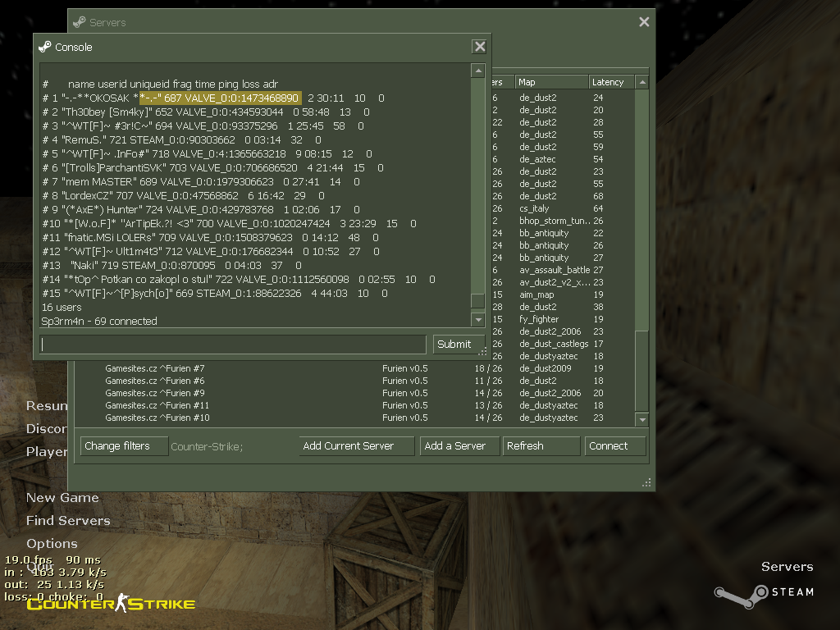Click console line for player Naki
840x630 pixels.
172,265
